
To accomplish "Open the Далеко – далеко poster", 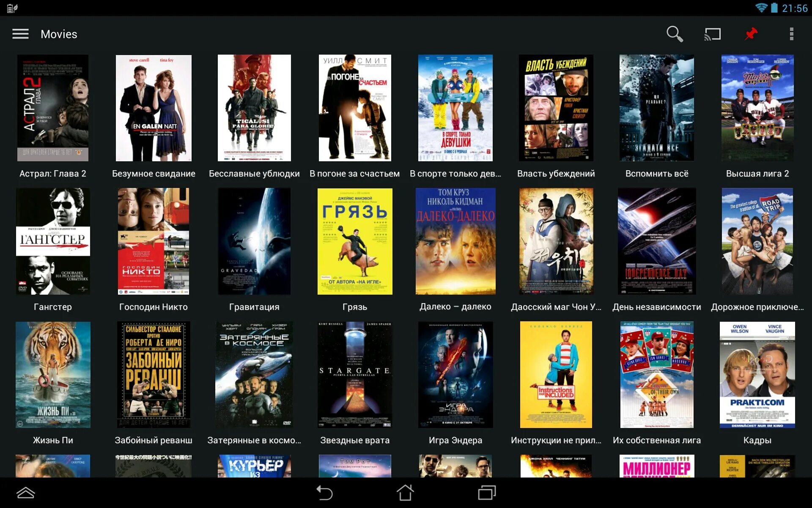I will click(x=455, y=241).
